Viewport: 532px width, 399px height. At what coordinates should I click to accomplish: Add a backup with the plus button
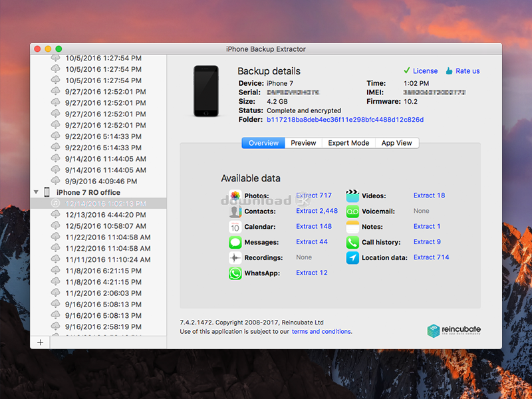coord(40,342)
